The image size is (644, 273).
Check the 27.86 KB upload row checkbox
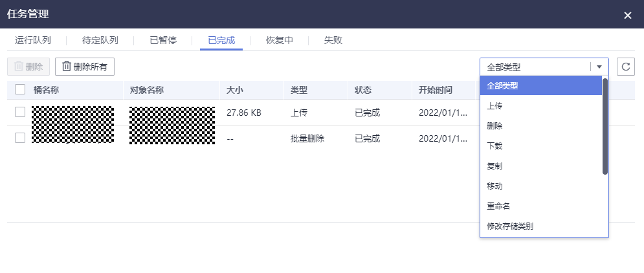tap(20, 112)
